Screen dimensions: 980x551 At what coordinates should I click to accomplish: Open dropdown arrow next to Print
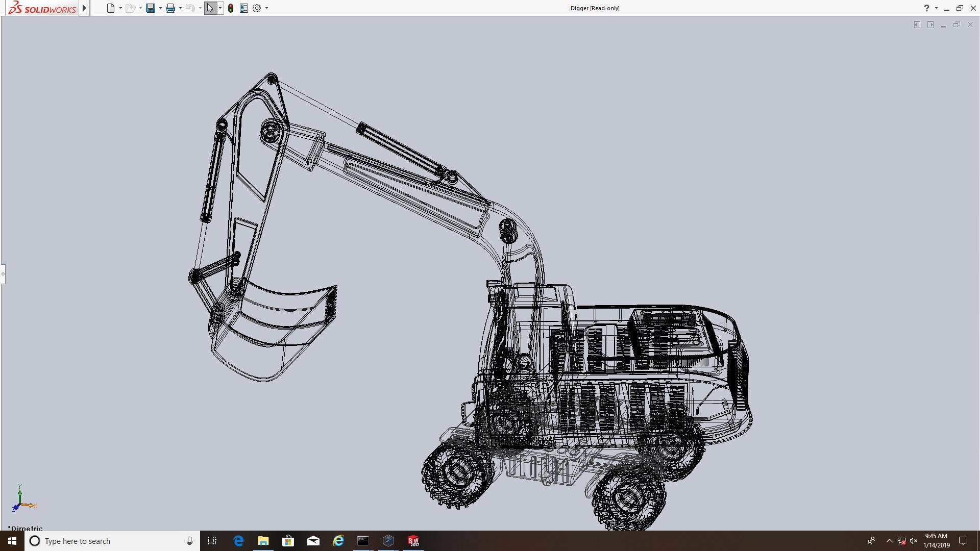point(180,8)
